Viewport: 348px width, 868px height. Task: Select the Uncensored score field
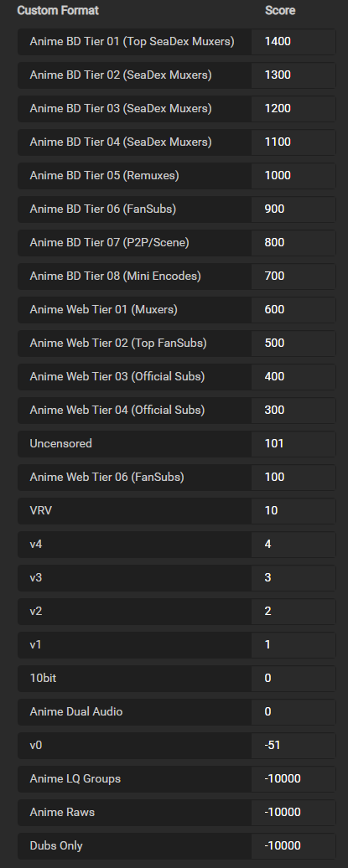[x=293, y=443]
